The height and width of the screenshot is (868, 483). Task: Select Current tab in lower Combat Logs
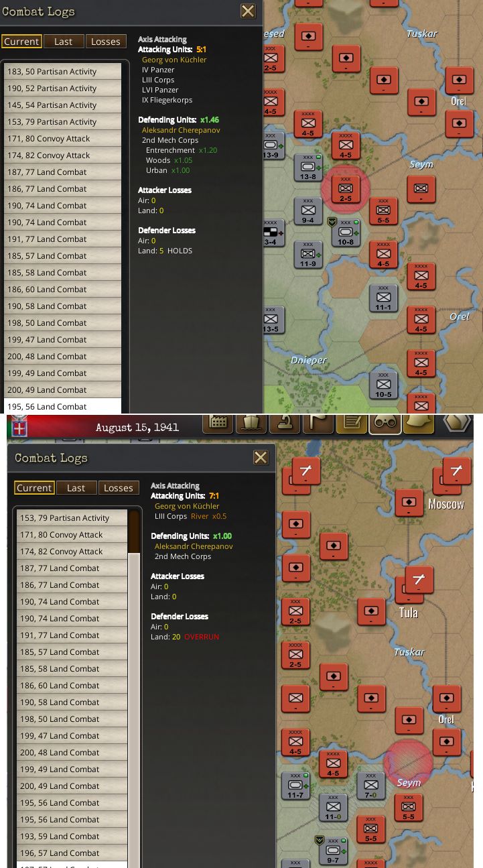[x=34, y=488]
